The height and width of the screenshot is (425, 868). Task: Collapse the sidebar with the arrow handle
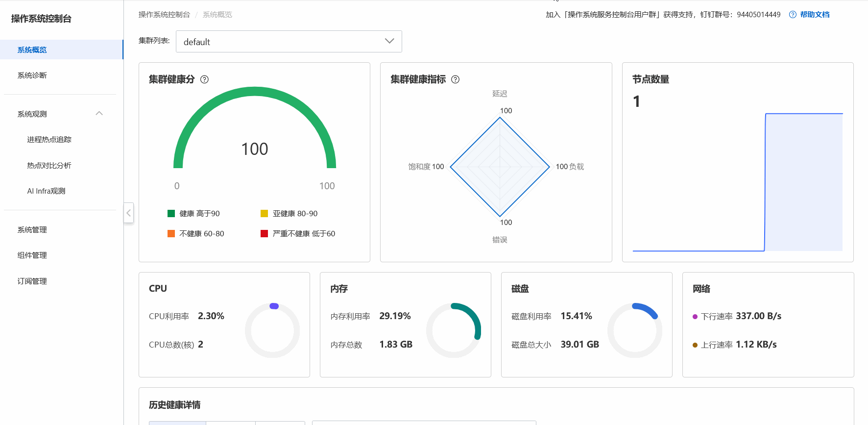(x=129, y=213)
